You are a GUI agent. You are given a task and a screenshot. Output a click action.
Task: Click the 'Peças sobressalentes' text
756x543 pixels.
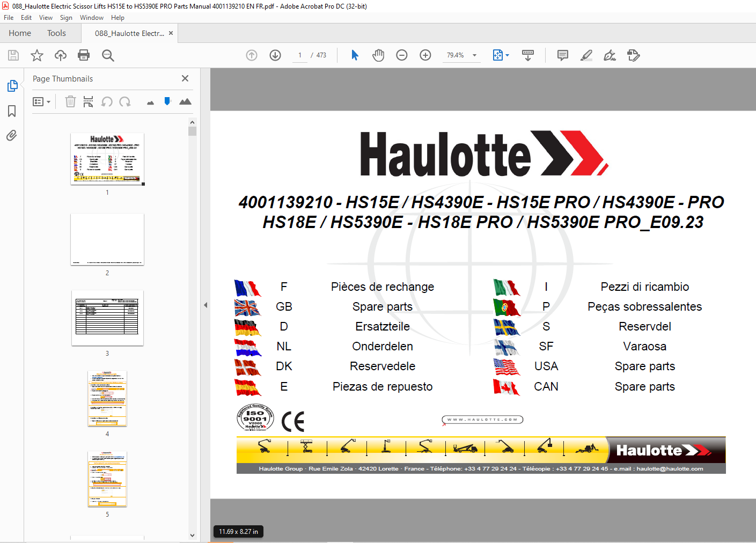pyautogui.click(x=645, y=306)
